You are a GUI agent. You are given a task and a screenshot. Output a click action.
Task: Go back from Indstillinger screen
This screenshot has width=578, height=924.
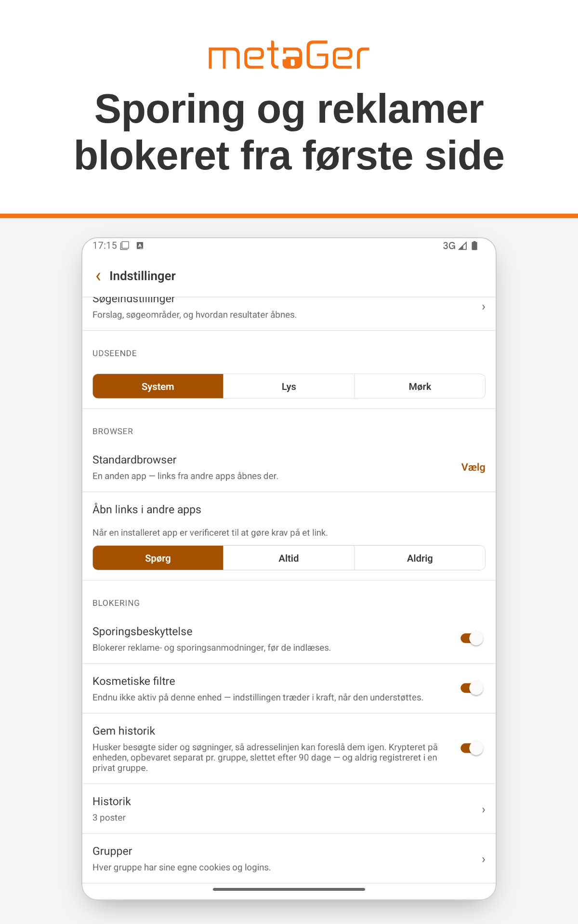[x=98, y=276]
